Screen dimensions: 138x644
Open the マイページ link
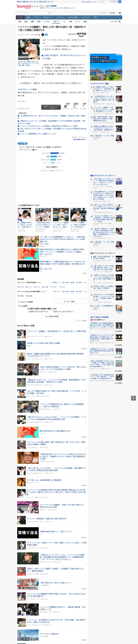click(x=103, y=13)
